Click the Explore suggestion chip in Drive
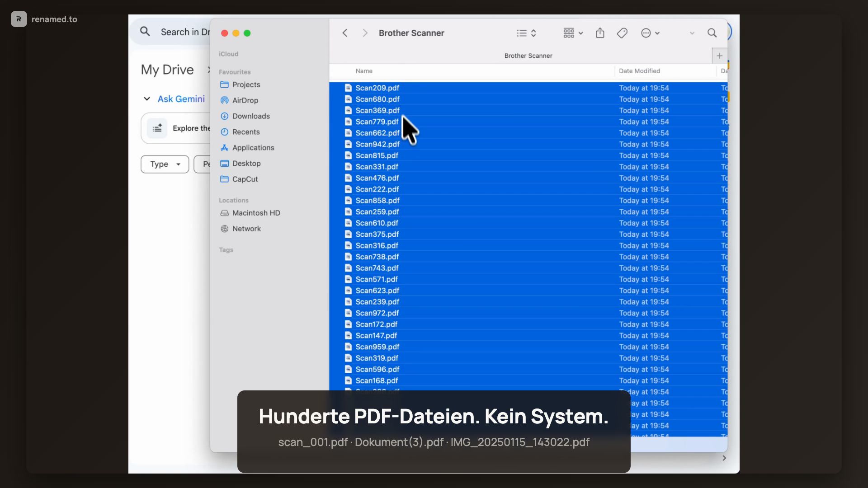 (x=176, y=128)
